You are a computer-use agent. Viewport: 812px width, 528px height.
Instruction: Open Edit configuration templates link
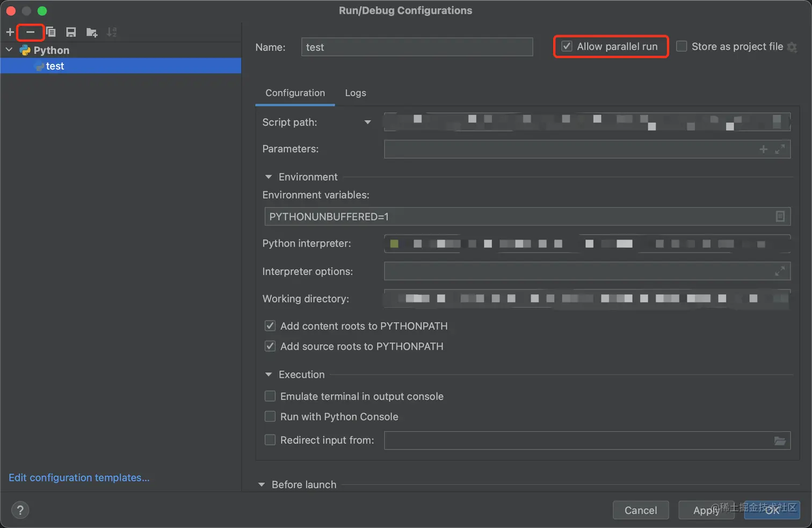point(79,478)
